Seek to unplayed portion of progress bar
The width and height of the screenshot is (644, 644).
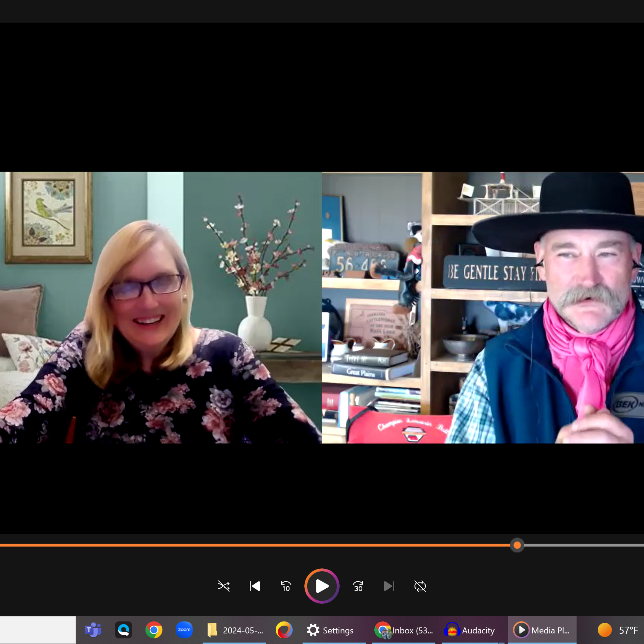tap(583, 545)
